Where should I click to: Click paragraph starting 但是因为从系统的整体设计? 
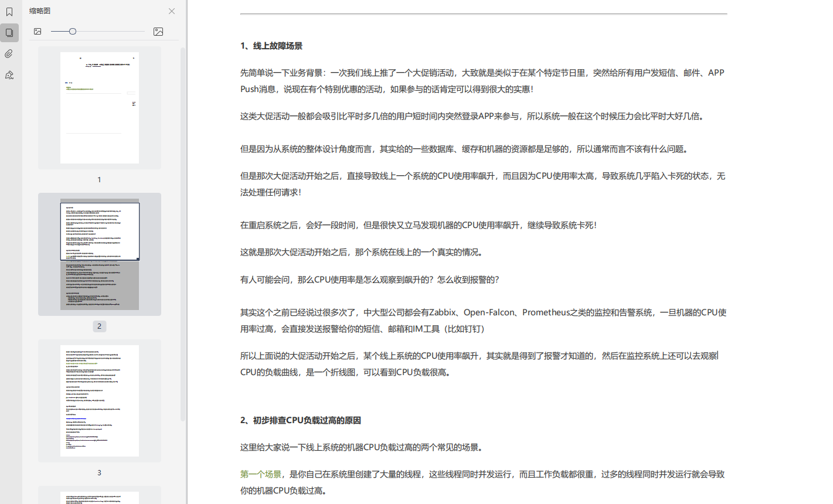[x=465, y=149]
